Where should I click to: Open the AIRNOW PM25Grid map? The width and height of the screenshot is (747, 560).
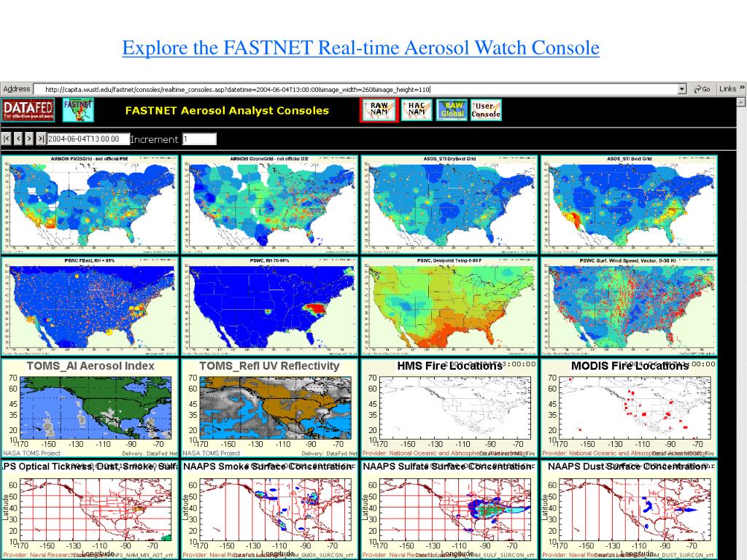pyautogui.click(x=90, y=205)
